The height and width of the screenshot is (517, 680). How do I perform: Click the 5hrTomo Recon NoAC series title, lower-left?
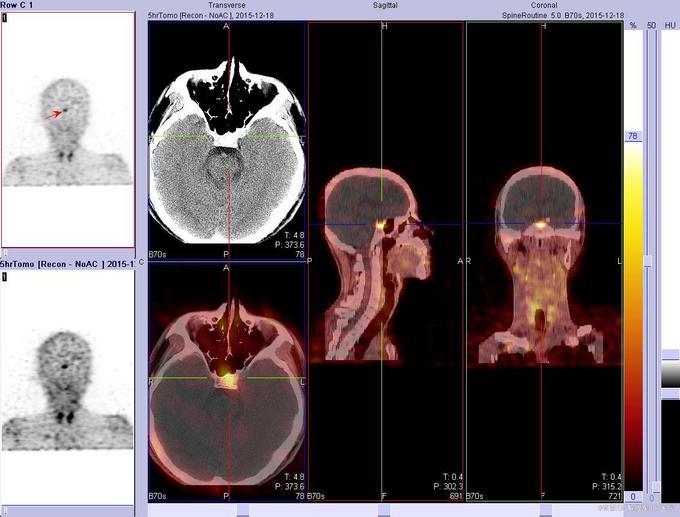pos(66,263)
